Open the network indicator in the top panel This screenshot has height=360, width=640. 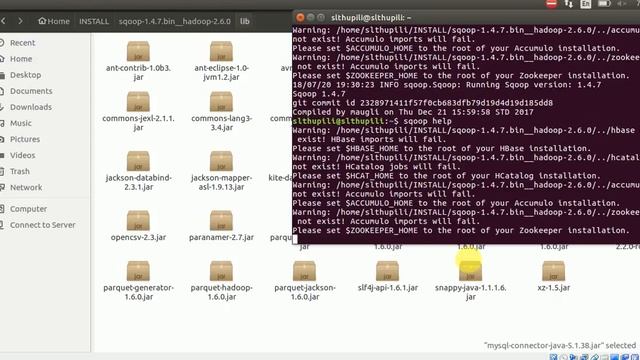568,4
